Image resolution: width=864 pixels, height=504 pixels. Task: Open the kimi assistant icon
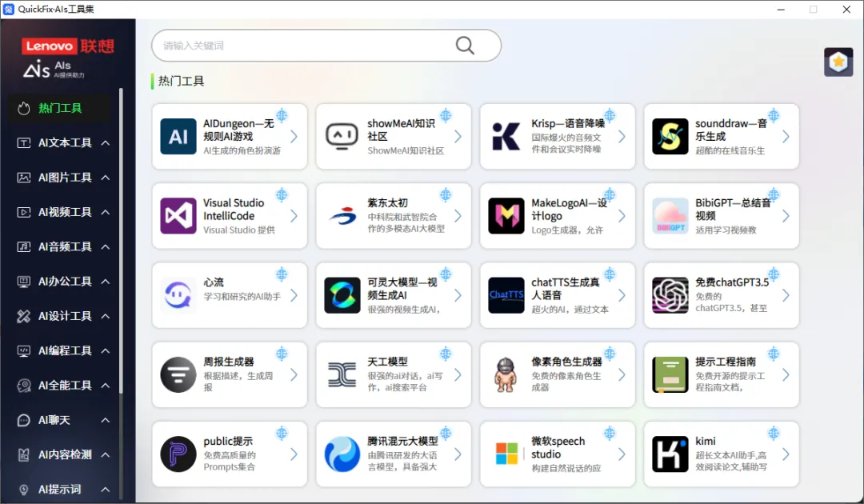click(670, 454)
